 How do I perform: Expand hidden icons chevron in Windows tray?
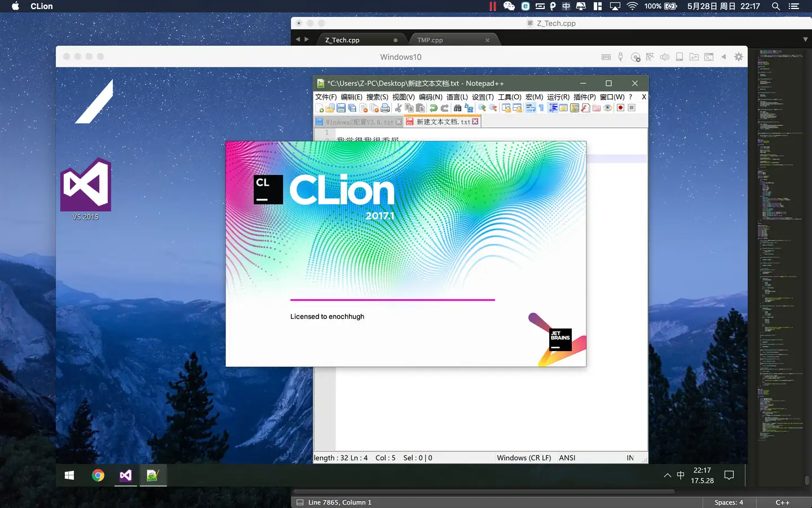(x=668, y=475)
